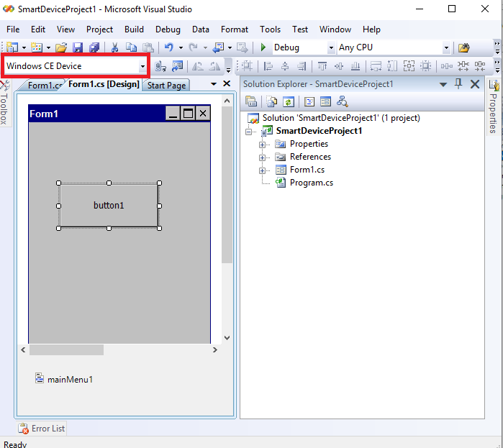Open the Toolbox side tab
Image resolution: width=503 pixels, height=448 pixels.
[x=4, y=103]
